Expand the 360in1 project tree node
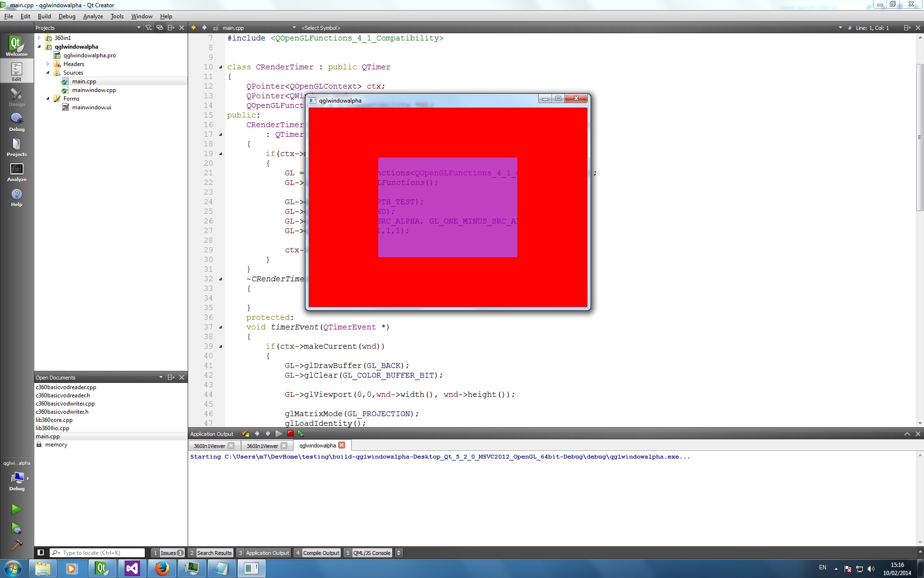The height and width of the screenshot is (578, 924). point(39,38)
